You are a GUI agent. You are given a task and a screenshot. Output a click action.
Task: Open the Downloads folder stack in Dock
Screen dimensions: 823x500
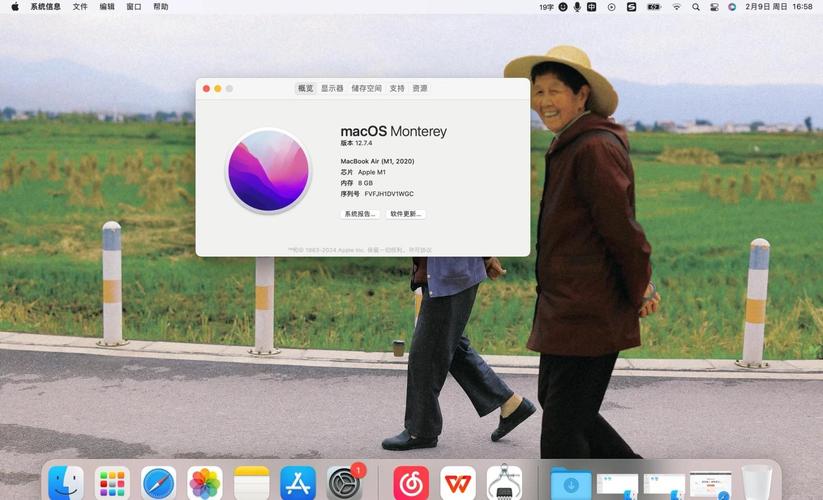tap(570, 483)
